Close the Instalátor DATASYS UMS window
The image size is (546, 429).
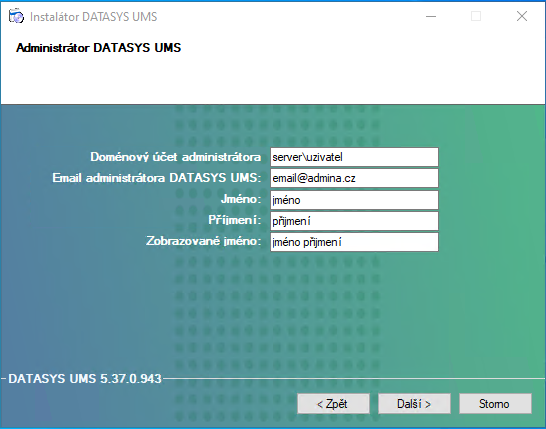pyautogui.click(x=522, y=16)
